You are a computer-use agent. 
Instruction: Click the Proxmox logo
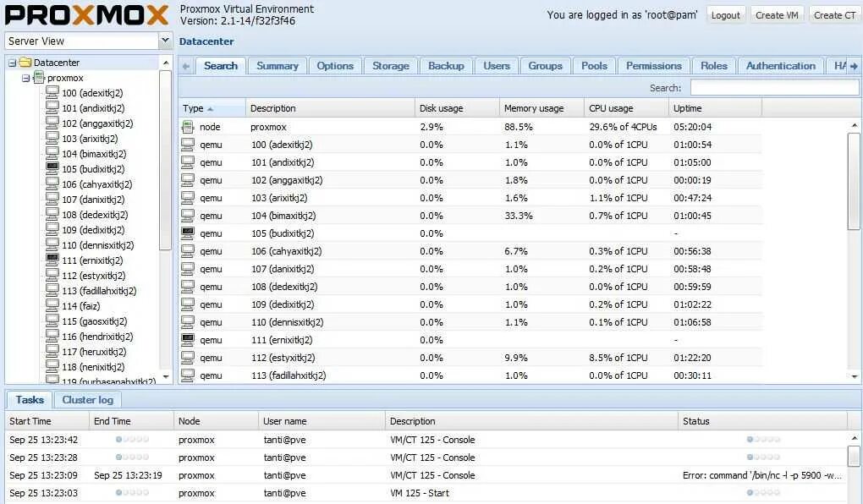click(x=86, y=15)
